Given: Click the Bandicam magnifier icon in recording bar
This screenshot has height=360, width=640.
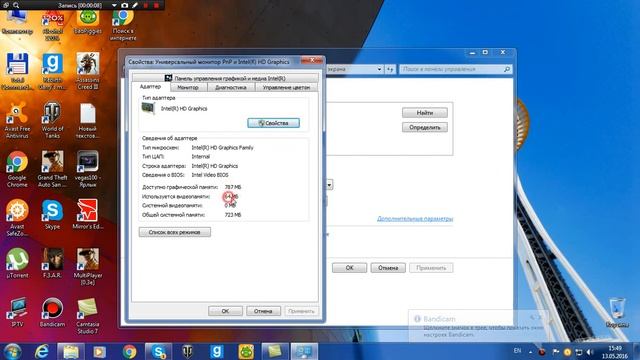Looking at the screenshot, I should (x=16, y=5).
